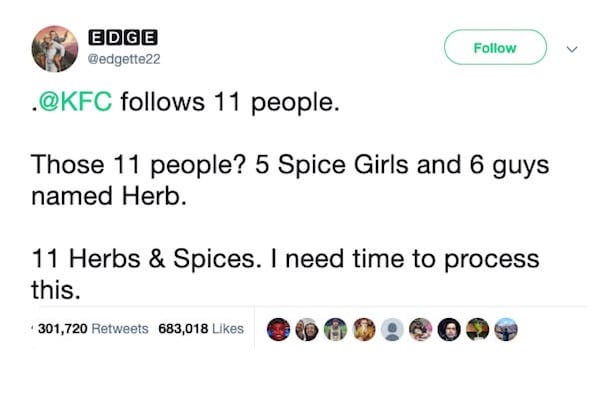Open the sixth liker avatar with pink tones
The image size is (600, 396).
pos(421,329)
